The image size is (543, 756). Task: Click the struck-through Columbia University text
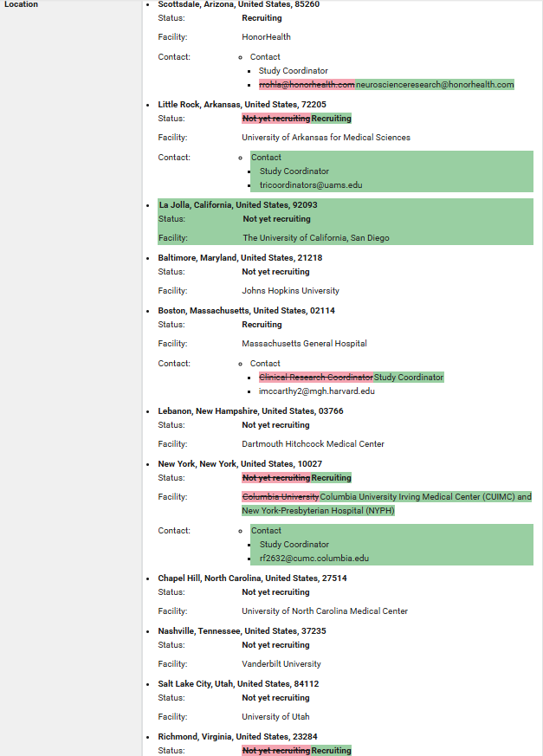pos(281,497)
